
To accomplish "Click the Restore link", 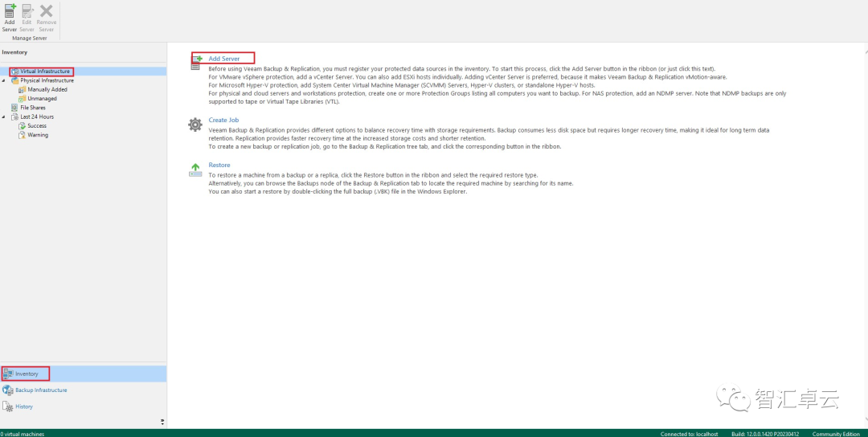I will 219,165.
